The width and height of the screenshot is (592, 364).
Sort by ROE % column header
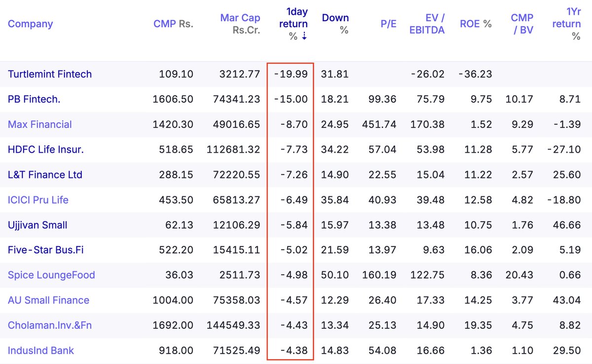pos(476,24)
